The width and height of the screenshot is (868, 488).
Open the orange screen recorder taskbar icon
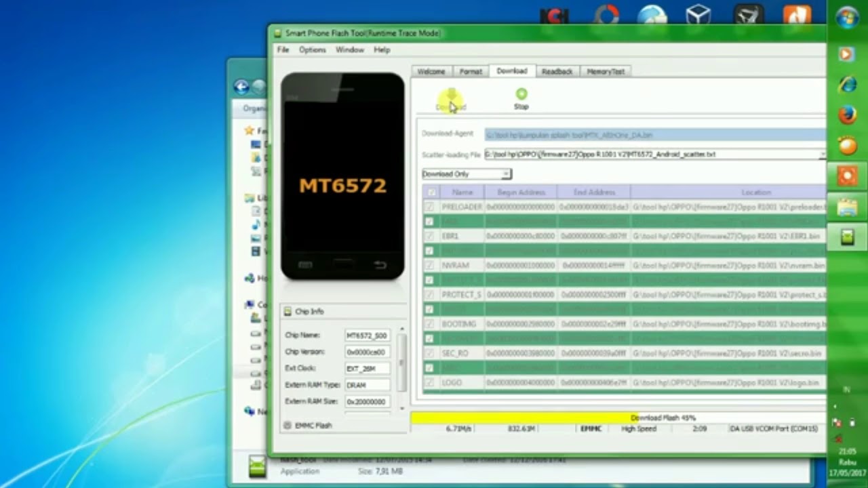click(847, 176)
